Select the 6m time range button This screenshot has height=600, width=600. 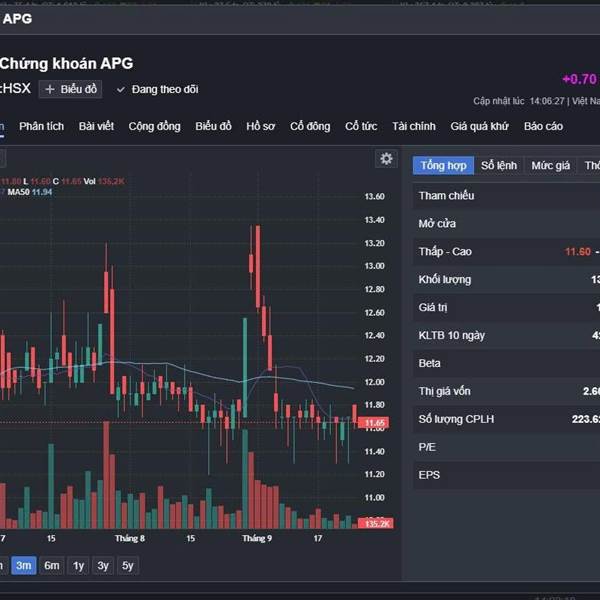tap(52, 565)
